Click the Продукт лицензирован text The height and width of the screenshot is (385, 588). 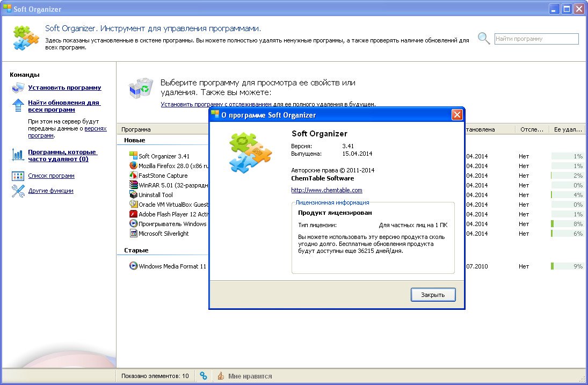tap(335, 213)
